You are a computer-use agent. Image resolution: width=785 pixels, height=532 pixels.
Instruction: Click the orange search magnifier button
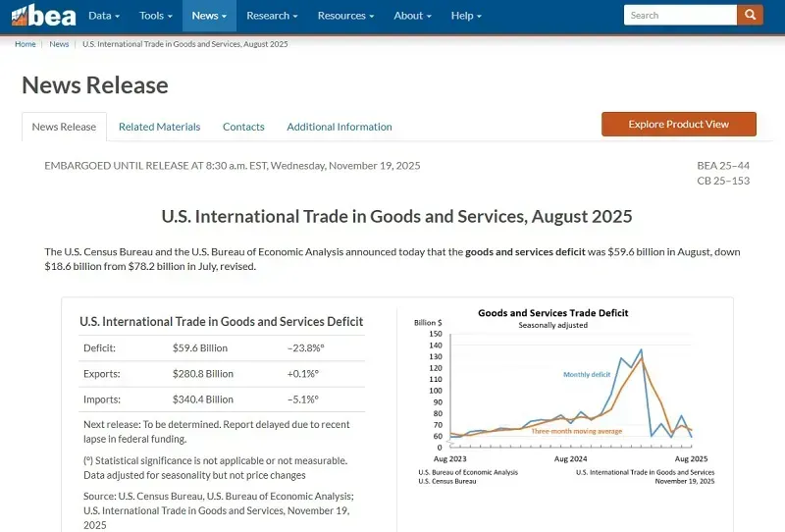pos(750,15)
